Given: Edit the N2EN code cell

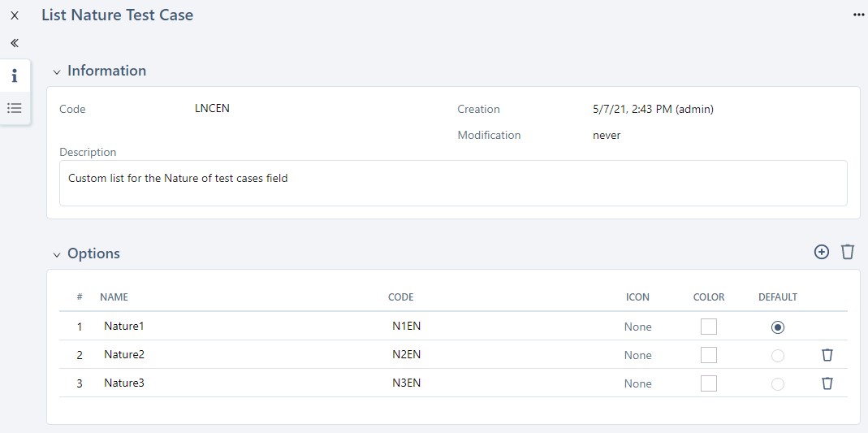Looking at the screenshot, I should point(406,355).
